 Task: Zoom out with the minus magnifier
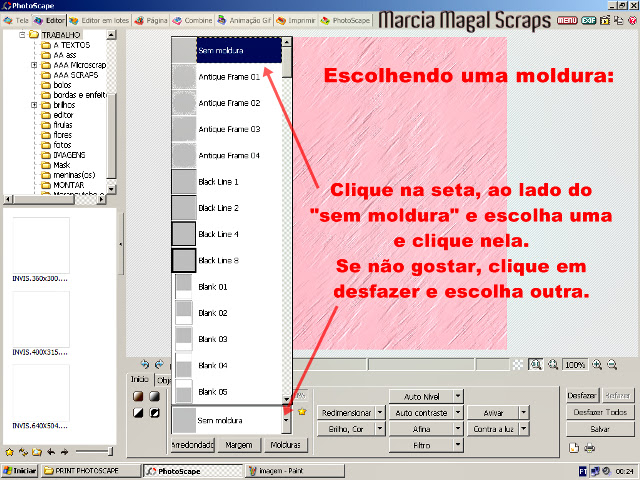(x=612, y=364)
